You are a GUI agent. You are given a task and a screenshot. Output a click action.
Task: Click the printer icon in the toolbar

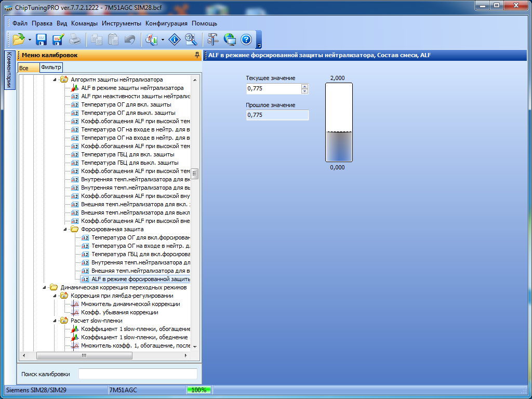tap(75, 39)
